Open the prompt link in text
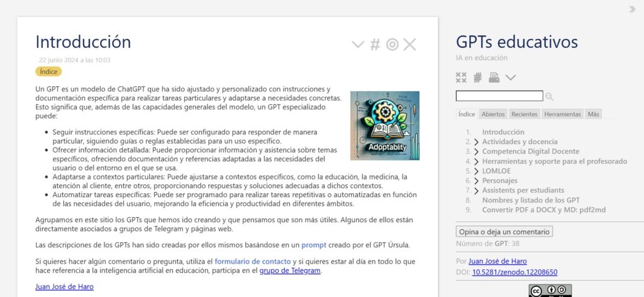 [x=314, y=245]
